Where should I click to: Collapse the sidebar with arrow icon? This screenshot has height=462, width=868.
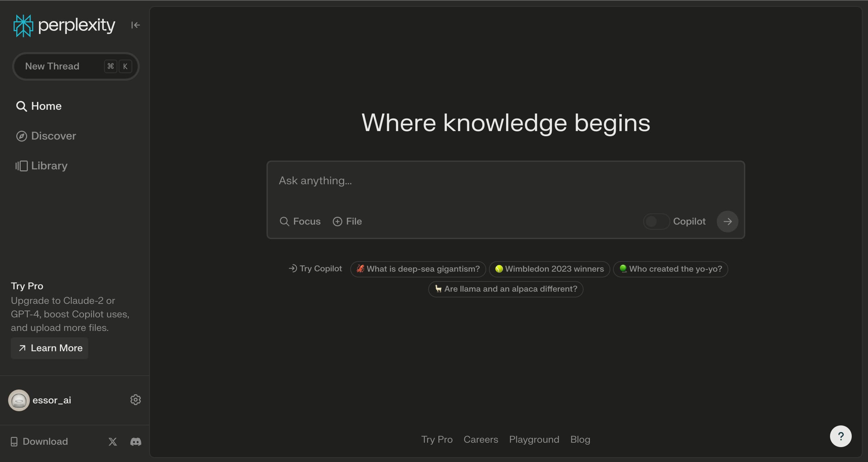[x=135, y=25]
